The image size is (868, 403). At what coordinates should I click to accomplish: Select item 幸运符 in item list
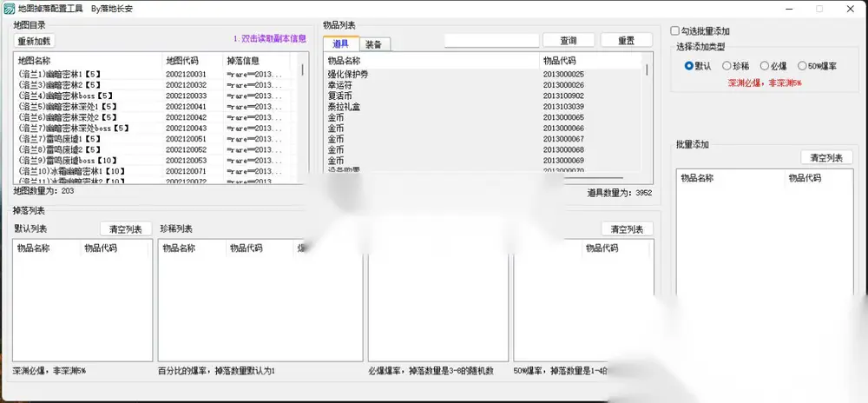(483, 85)
